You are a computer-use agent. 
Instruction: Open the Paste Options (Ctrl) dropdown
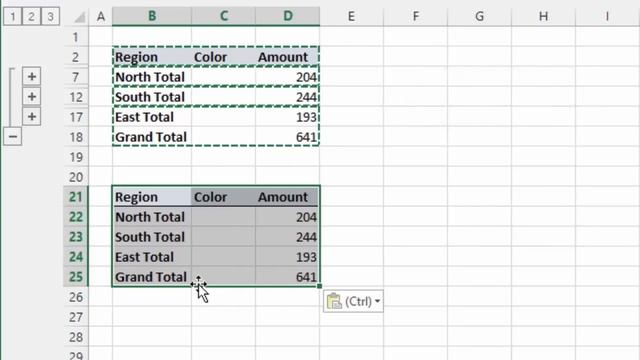353,301
